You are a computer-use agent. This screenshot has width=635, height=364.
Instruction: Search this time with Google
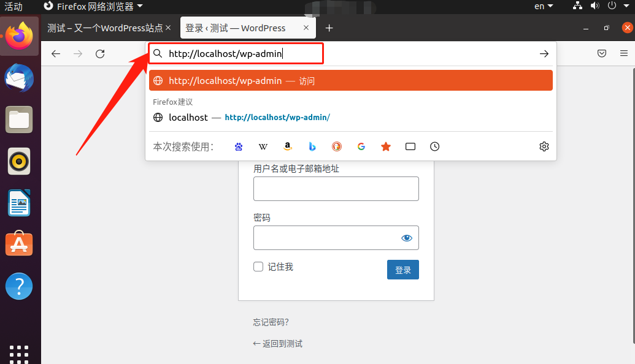361,146
